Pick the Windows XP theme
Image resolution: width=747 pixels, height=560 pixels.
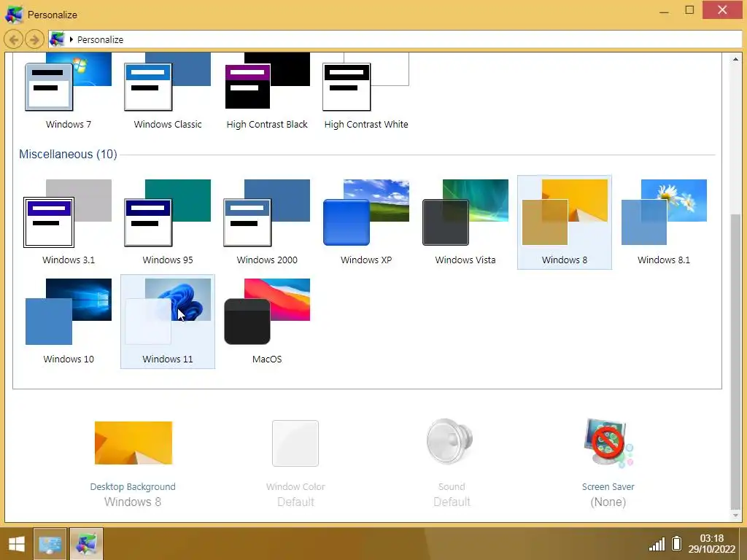366,222
